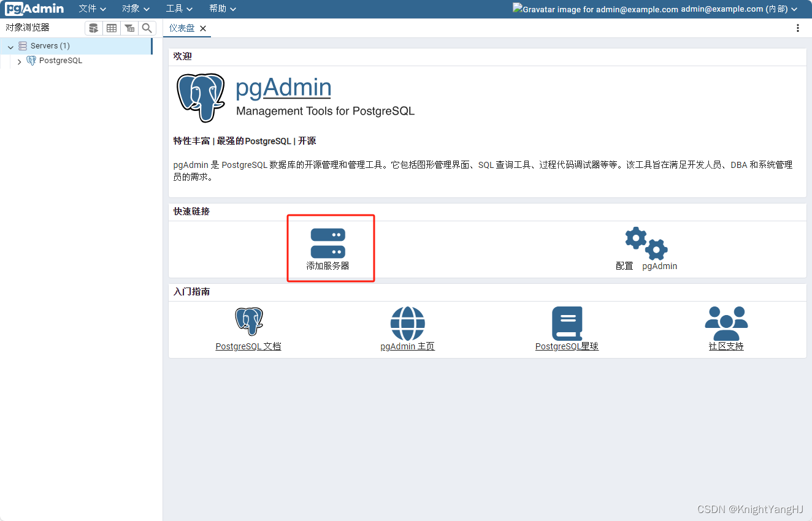The width and height of the screenshot is (812, 521).
Task: Select Servers (1) in the object browser
Action: pyautogui.click(x=50, y=46)
